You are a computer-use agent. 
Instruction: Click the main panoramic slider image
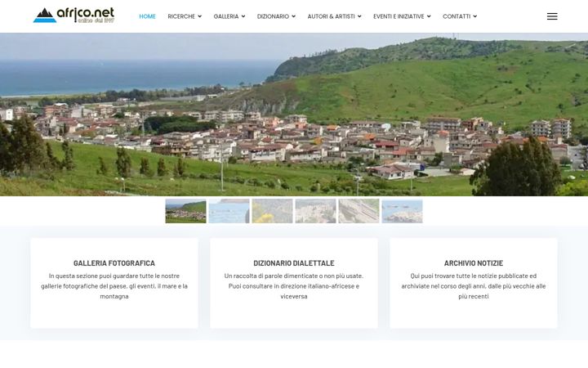pos(294,114)
